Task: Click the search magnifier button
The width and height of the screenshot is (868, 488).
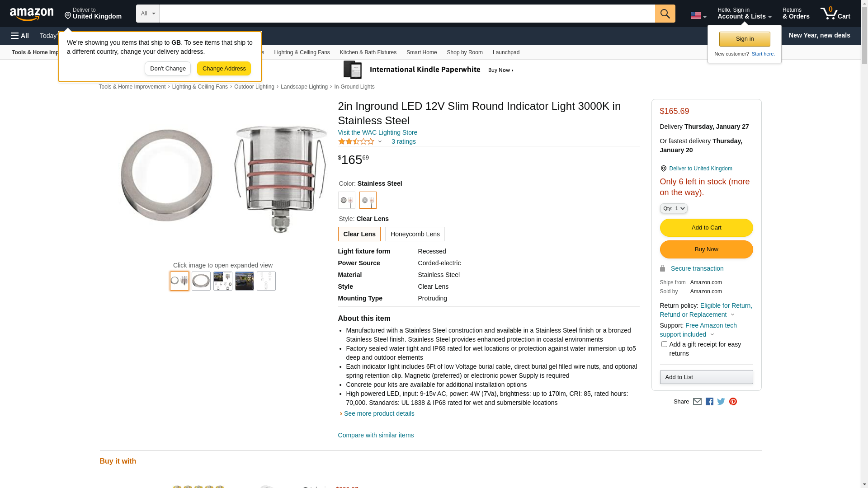Action: click(665, 14)
